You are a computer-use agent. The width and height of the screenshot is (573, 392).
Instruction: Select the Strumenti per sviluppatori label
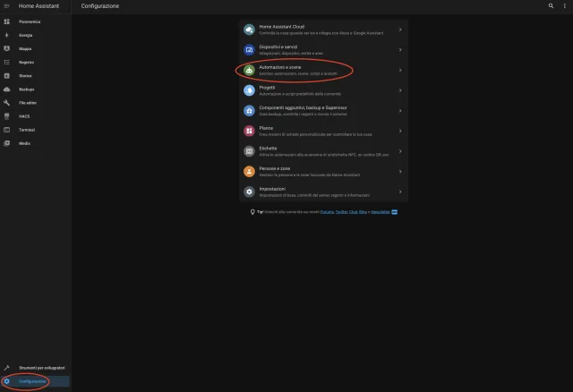(x=42, y=368)
